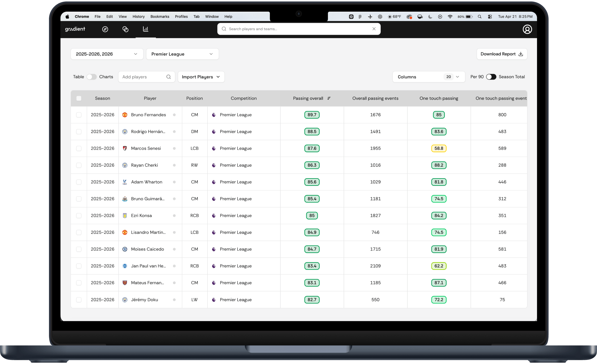Select the bar chart stats icon
This screenshot has width=597, height=364.
[x=145, y=29]
